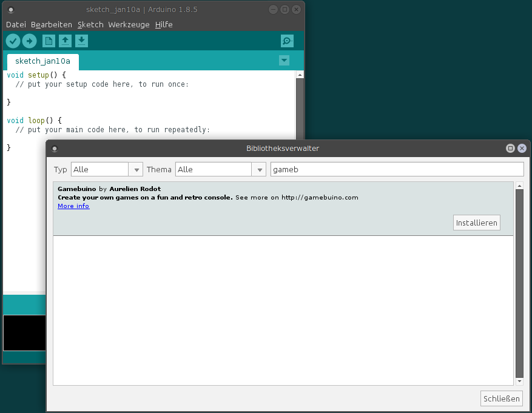The width and height of the screenshot is (532, 413).
Task: Create a new sketch with New icon
Action: [x=49, y=41]
